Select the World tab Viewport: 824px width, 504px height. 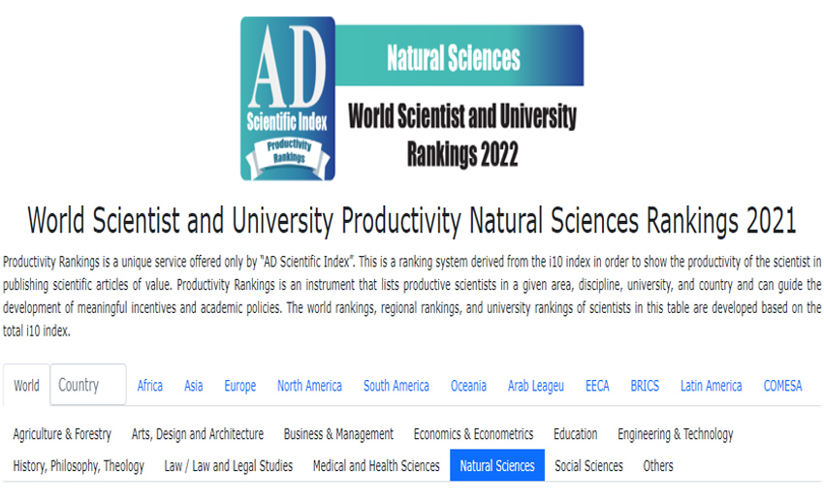click(26, 386)
